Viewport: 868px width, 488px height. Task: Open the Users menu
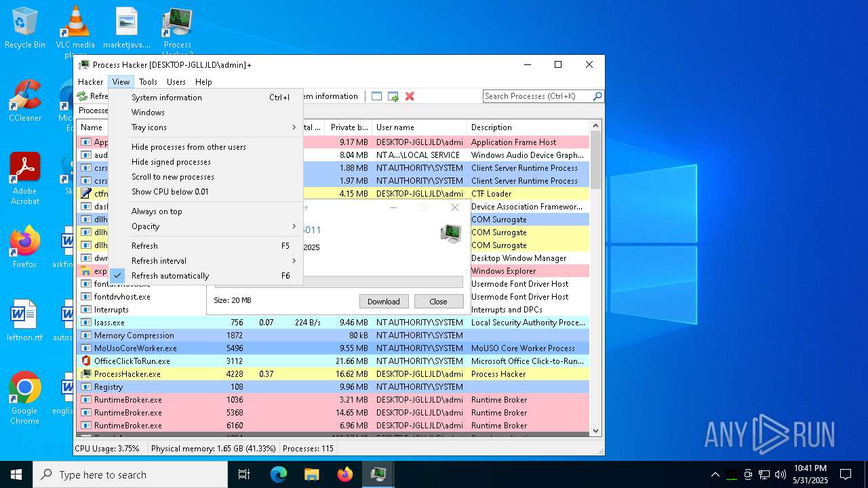pos(176,82)
